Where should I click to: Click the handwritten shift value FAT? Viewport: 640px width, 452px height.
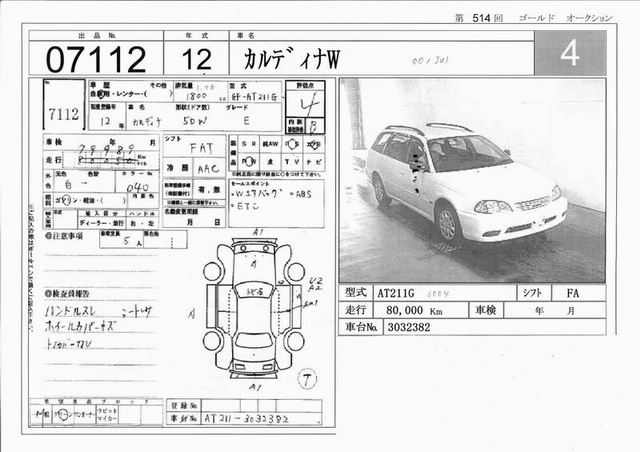[x=201, y=148]
